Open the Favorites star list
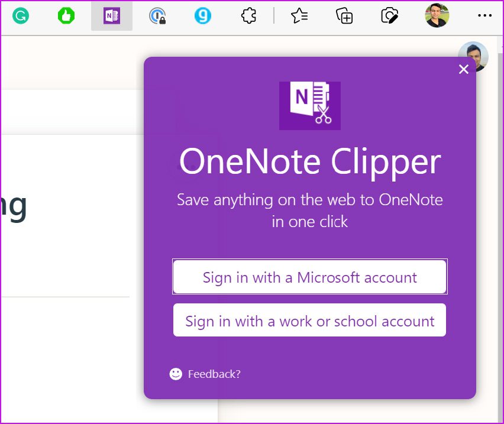The height and width of the screenshot is (424, 504). click(299, 16)
